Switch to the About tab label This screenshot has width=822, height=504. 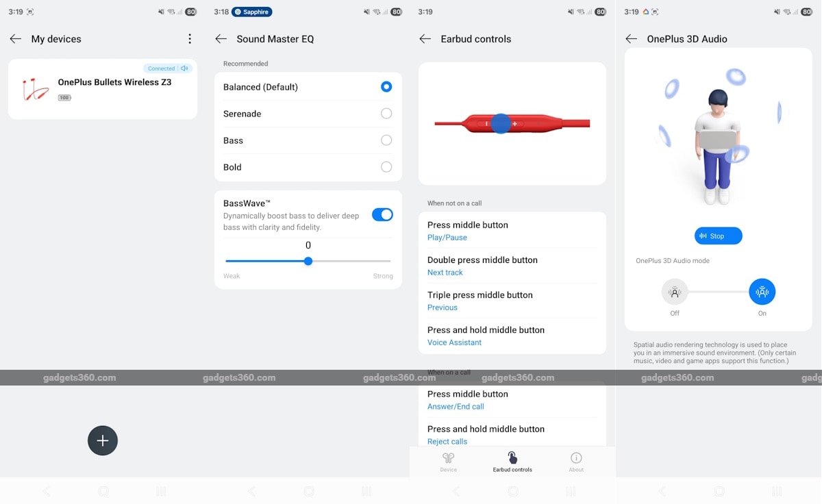click(x=576, y=470)
